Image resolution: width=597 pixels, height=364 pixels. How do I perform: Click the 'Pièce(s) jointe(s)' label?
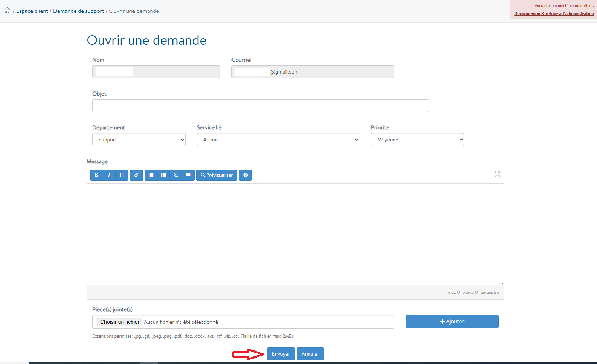coord(113,309)
